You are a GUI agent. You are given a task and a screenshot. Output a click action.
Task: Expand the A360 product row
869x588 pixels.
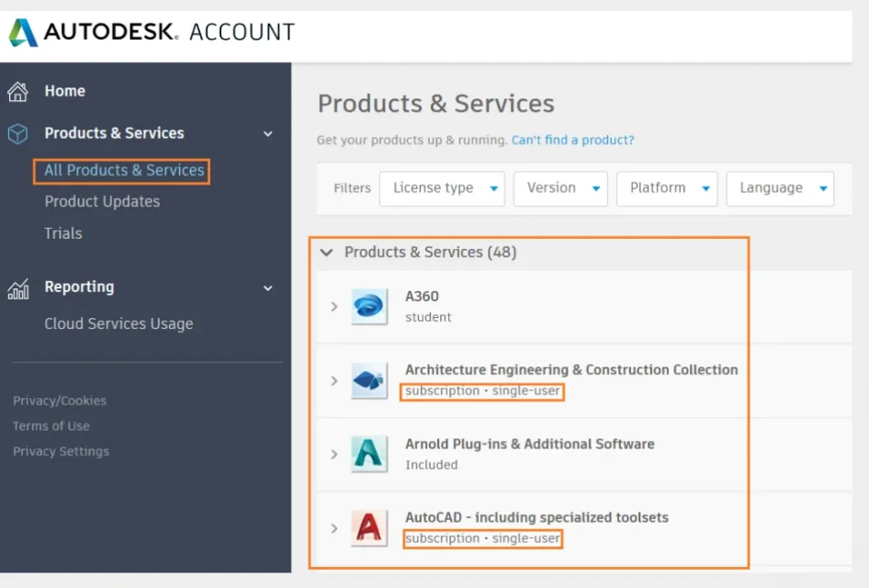click(x=334, y=307)
